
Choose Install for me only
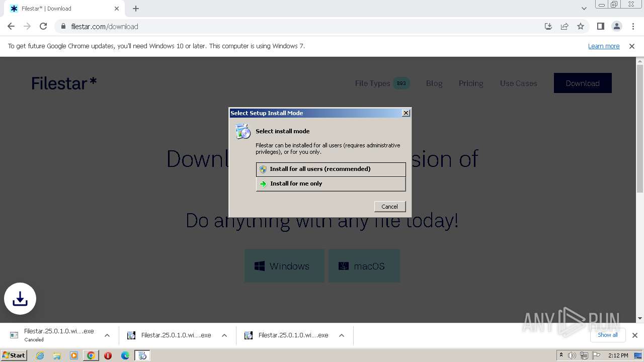[331, 184]
